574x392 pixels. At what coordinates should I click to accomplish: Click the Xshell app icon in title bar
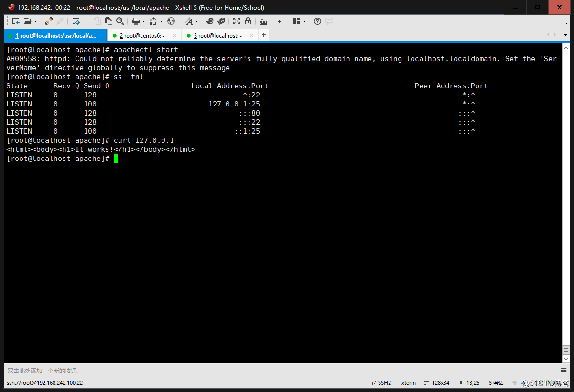[11, 7]
